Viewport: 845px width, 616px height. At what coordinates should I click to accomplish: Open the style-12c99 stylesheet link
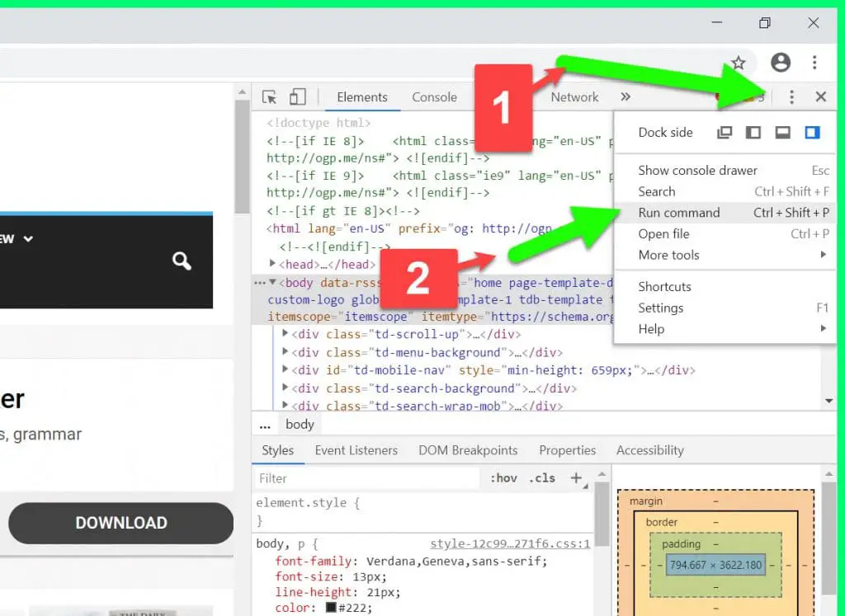coord(510,543)
